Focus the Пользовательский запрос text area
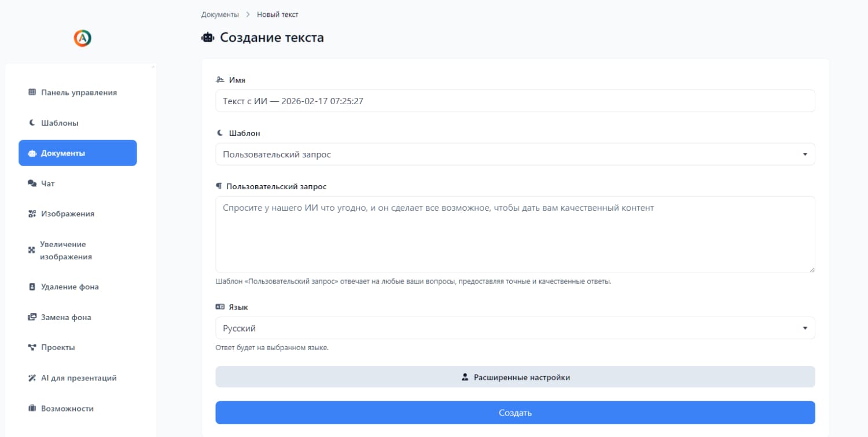This screenshot has height=437, width=868. pos(514,234)
